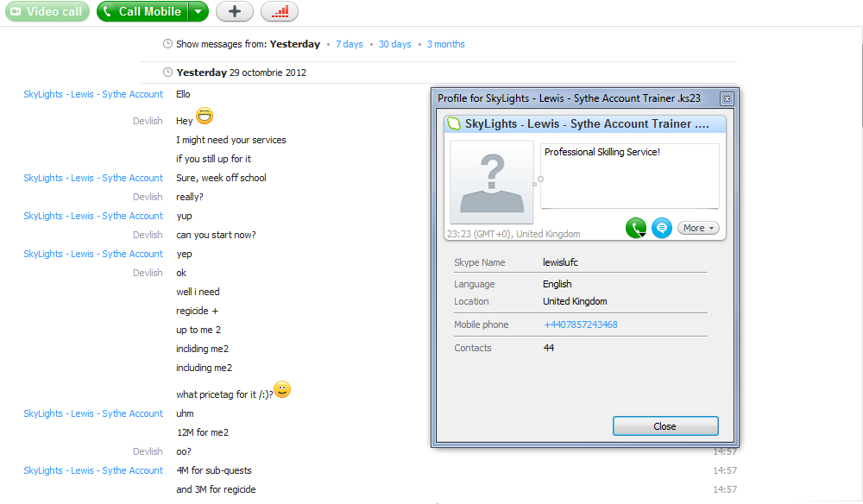Click SkyLights sender name beside yep

click(93, 254)
